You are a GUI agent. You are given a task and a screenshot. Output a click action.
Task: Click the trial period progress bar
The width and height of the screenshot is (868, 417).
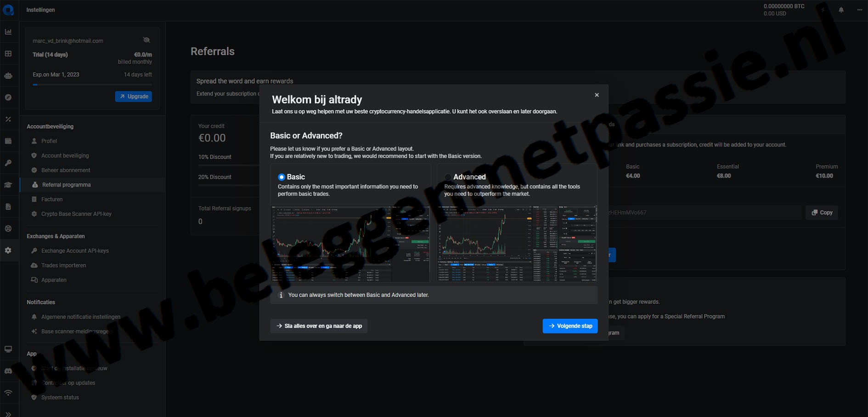point(92,85)
